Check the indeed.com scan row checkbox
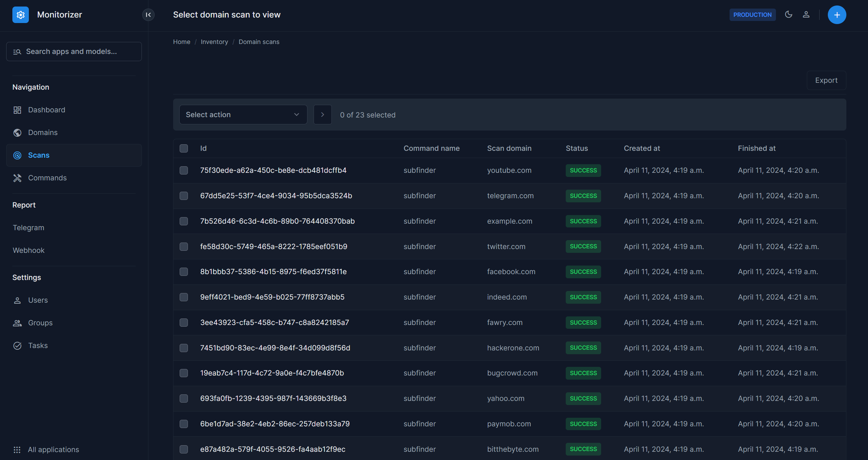 184,297
